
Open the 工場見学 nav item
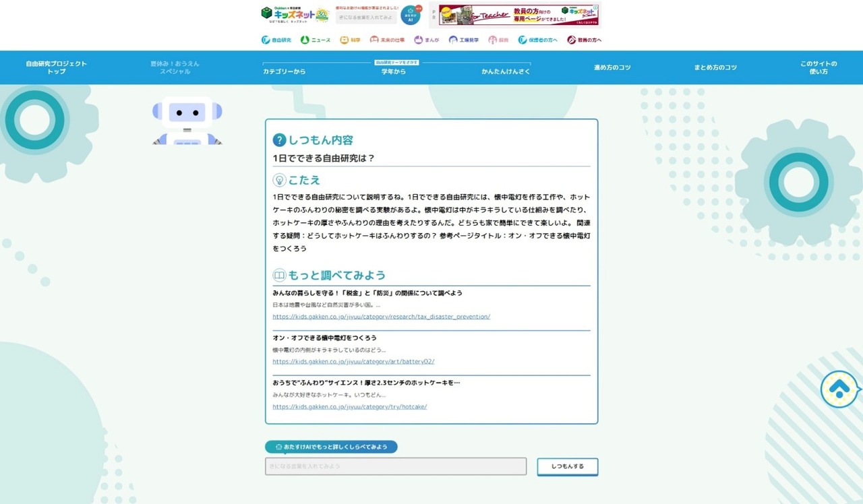464,40
